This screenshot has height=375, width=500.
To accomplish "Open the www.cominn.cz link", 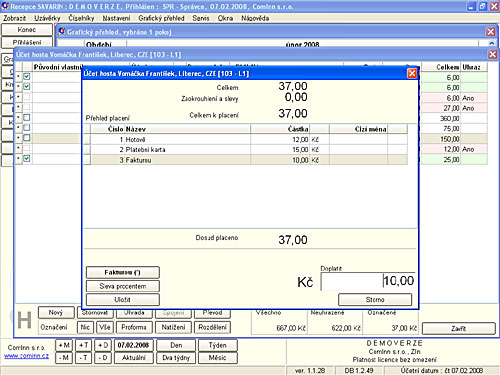I will (27, 356).
